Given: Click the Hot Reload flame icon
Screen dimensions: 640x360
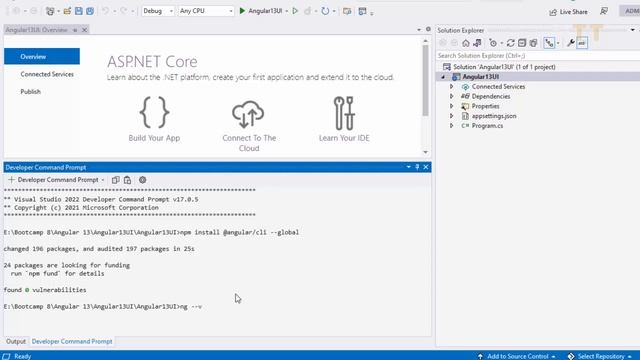Looking at the screenshot, I should pos(308,11).
